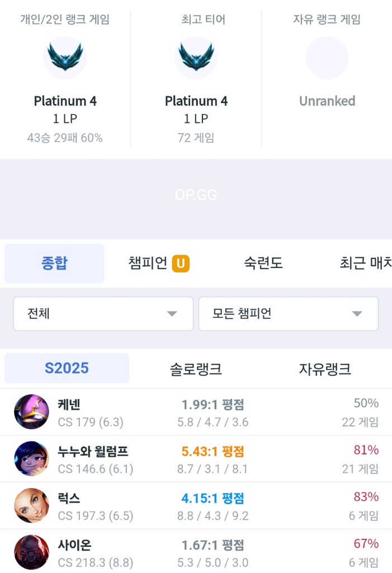Click the highest tier Platinum emblem
The image size is (392, 573).
[196, 57]
